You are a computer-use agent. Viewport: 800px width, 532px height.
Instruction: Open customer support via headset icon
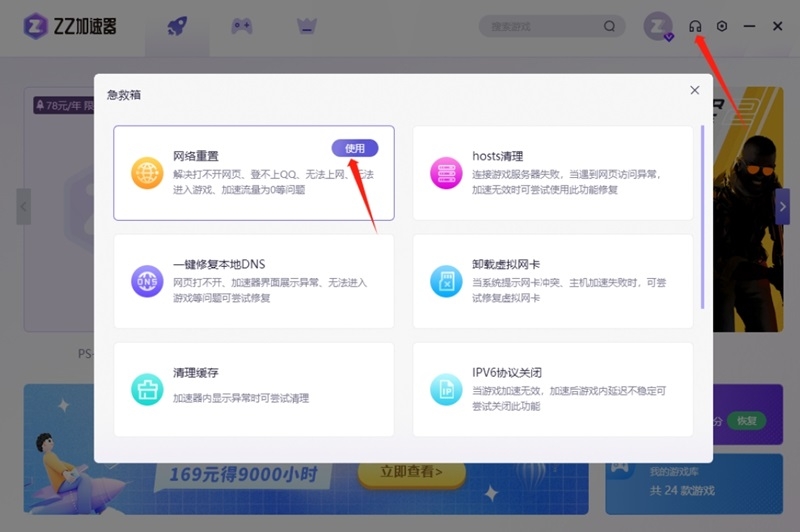point(696,27)
